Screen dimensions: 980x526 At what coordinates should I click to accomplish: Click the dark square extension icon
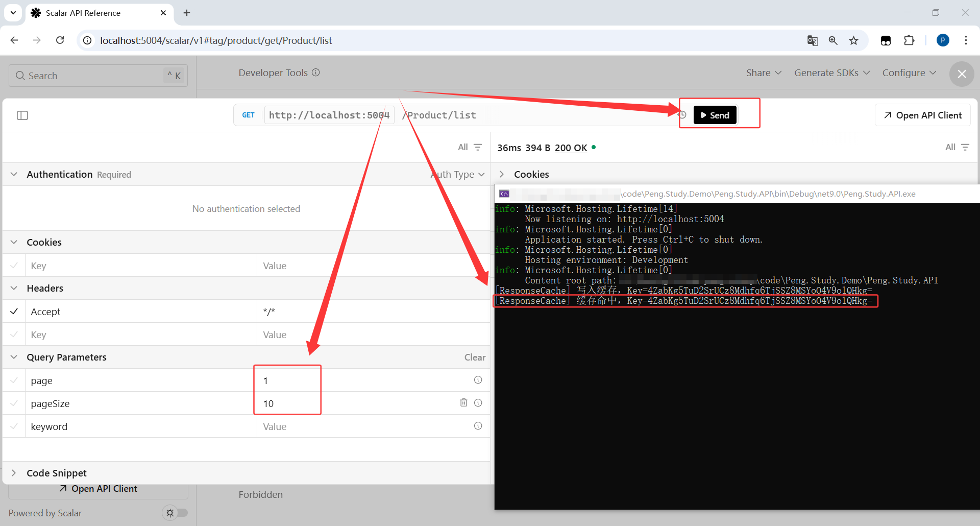[x=886, y=40]
